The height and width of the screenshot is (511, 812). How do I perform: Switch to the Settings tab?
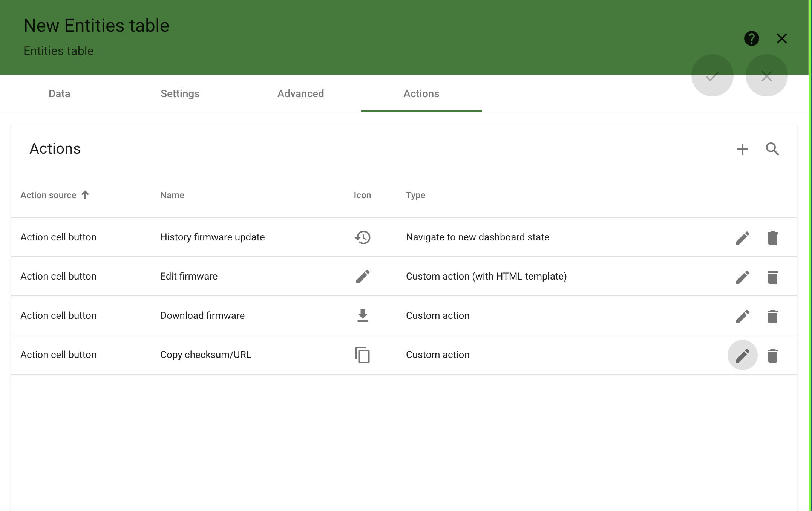pos(180,93)
